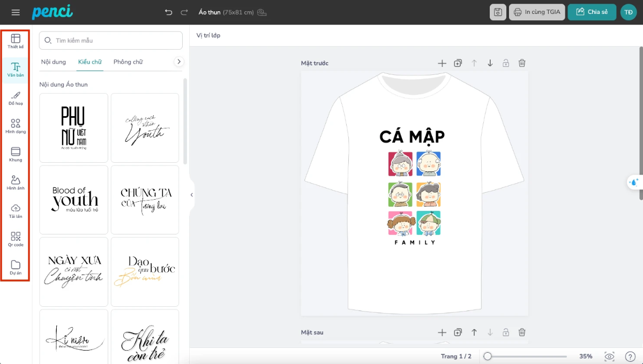Toggle lock on Mặt sau page
This screenshot has height=364, width=643.
click(x=506, y=332)
